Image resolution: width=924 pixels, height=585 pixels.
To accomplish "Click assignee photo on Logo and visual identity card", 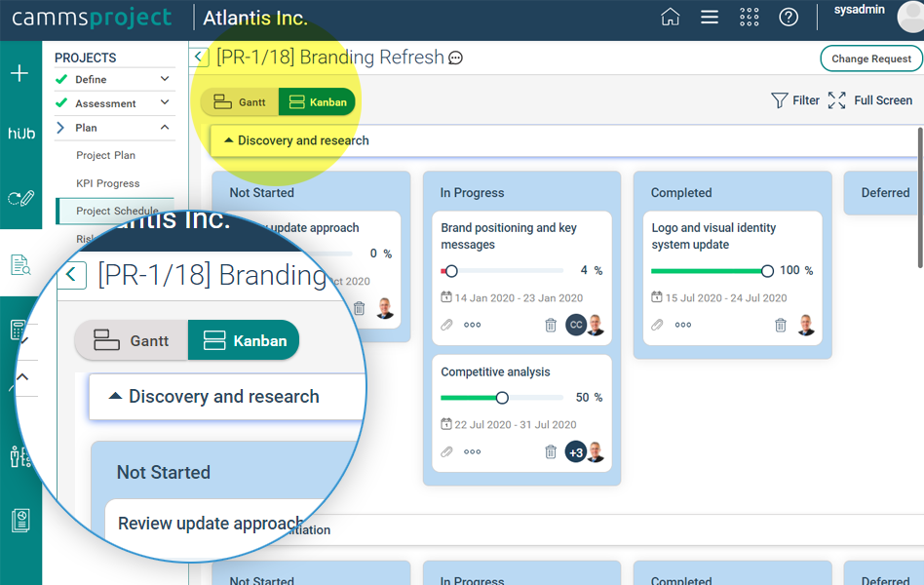I will (806, 325).
